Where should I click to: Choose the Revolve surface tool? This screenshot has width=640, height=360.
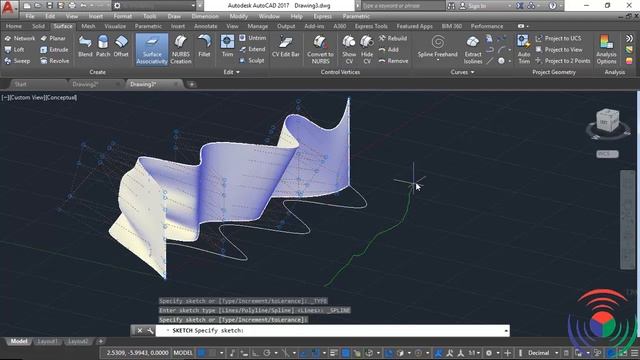coord(55,61)
